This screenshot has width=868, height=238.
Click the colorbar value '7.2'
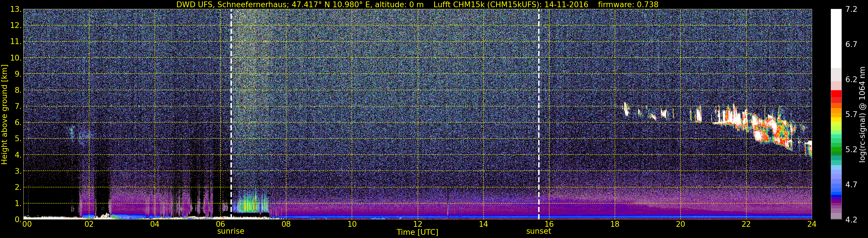pos(851,10)
